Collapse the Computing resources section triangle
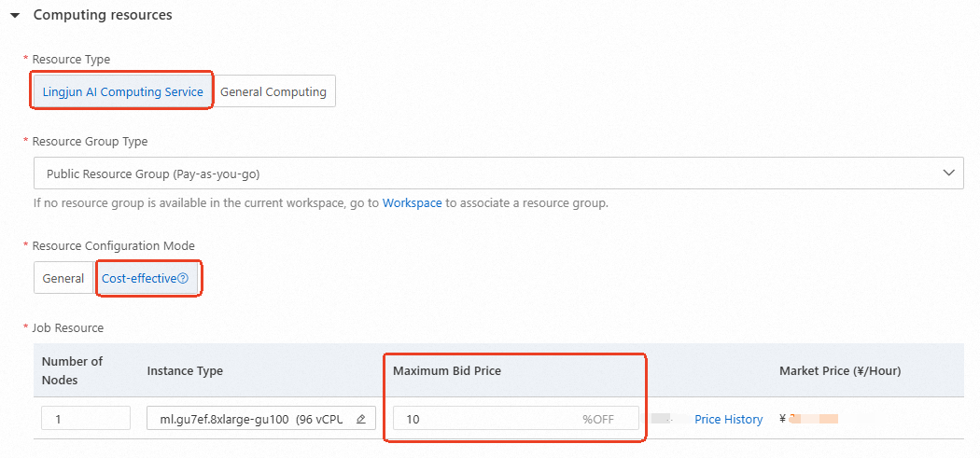Viewport: 980px width, 458px height. [15, 16]
